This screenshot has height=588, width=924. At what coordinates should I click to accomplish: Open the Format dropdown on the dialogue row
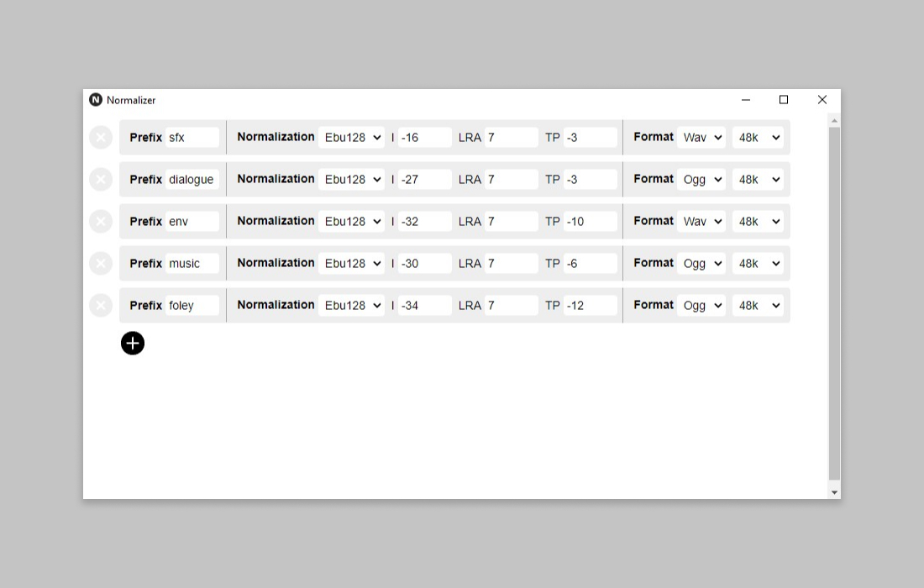701,179
